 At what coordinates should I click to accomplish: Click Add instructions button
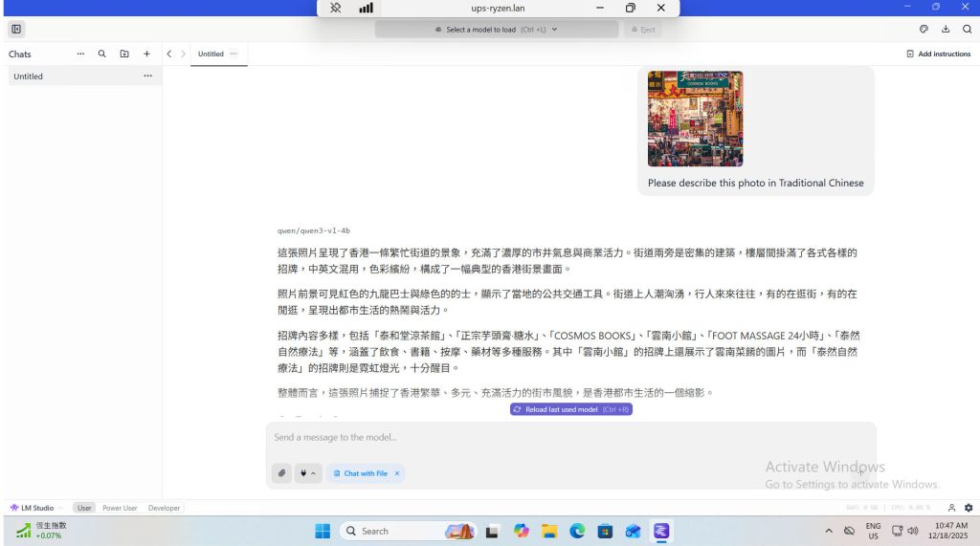pos(938,55)
